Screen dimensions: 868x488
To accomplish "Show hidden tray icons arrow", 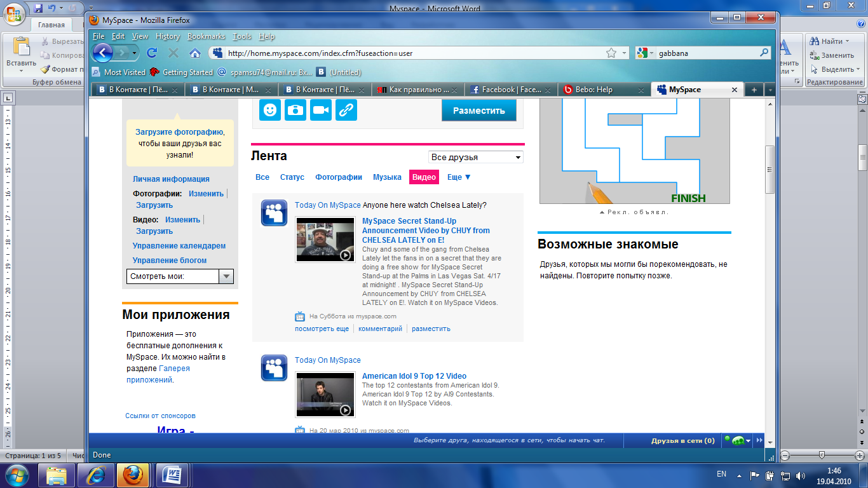I will [739, 475].
